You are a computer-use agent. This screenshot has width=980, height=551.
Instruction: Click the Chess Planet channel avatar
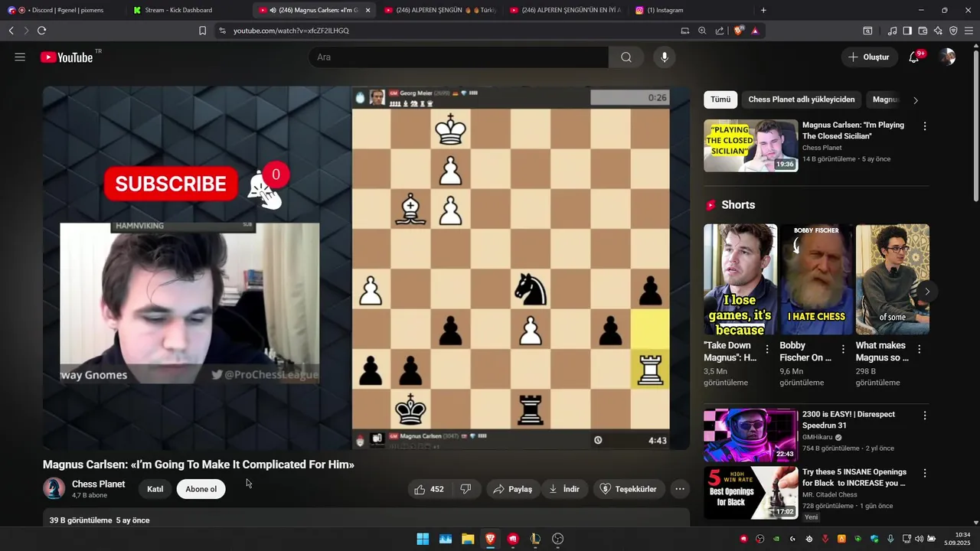click(x=54, y=488)
